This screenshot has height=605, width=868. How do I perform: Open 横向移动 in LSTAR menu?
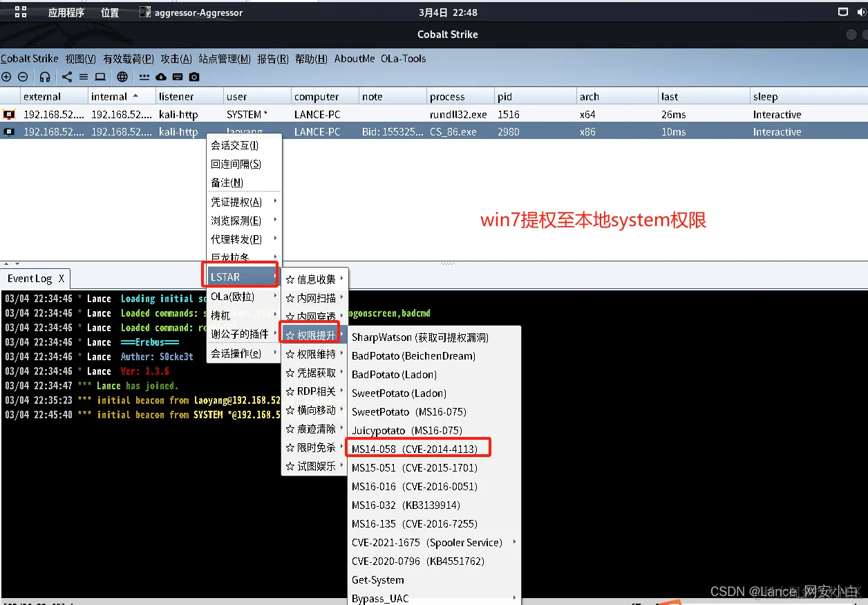click(314, 410)
